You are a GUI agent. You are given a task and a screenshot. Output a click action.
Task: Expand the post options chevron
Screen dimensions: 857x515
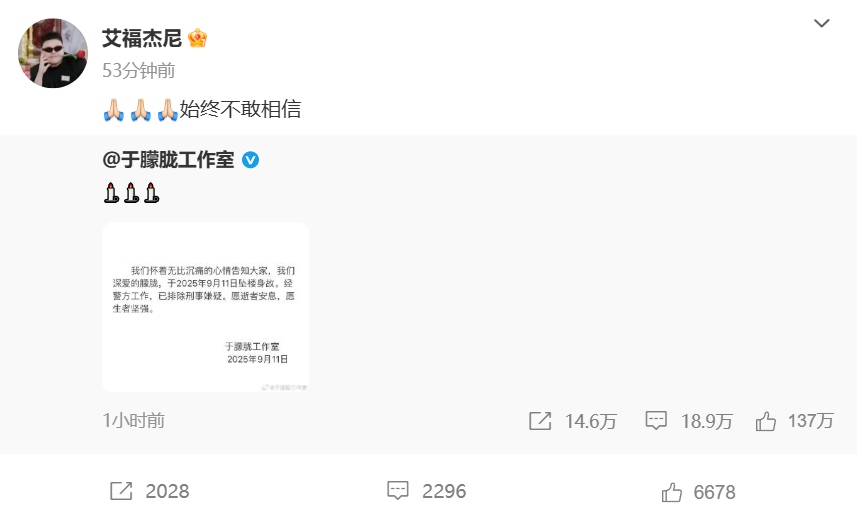point(821,23)
